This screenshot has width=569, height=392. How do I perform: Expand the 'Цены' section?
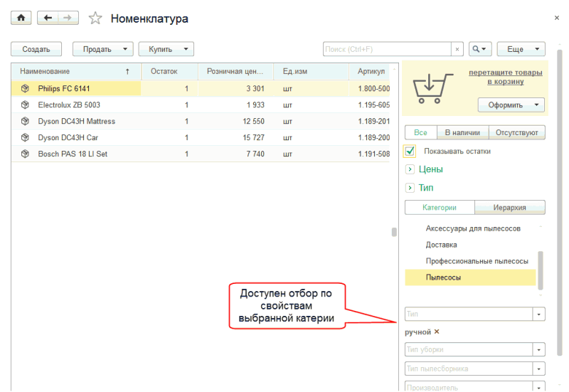pos(410,169)
